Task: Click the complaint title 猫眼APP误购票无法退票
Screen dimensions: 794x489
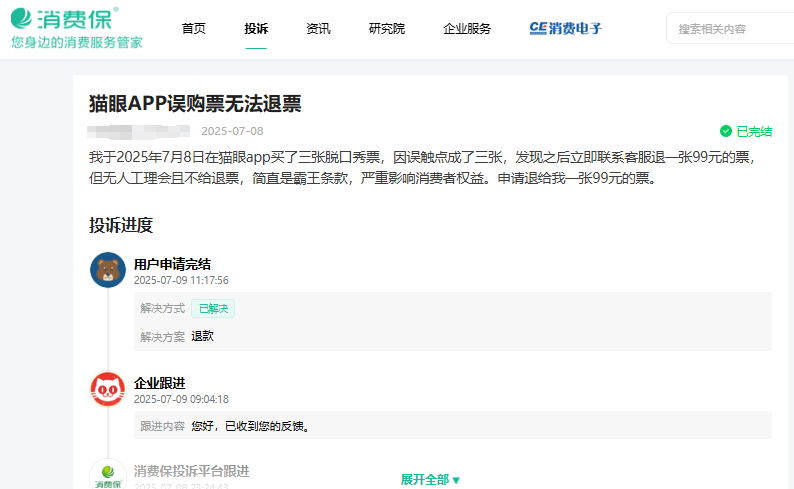Action: point(195,104)
